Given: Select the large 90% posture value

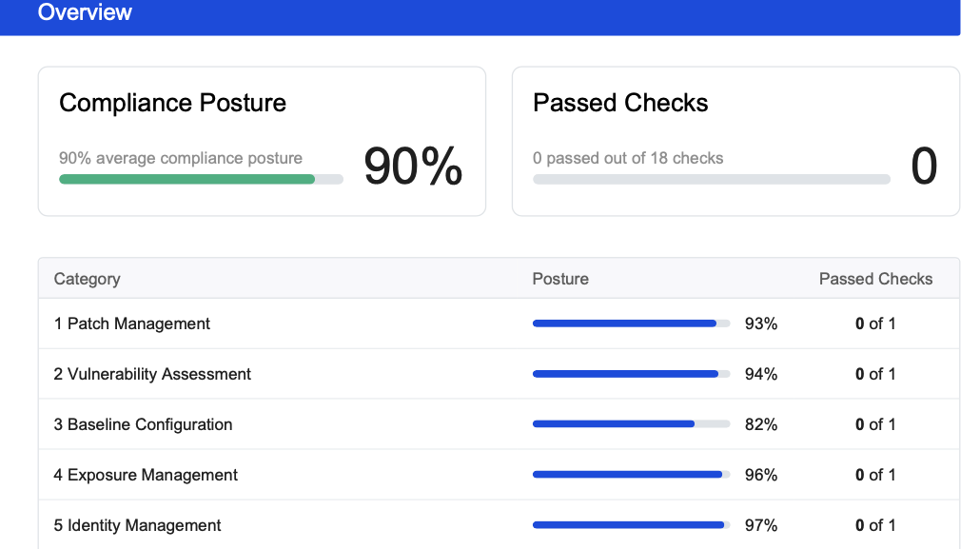Looking at the screenshot, I should pyautogui.click(x=413, y=167).
